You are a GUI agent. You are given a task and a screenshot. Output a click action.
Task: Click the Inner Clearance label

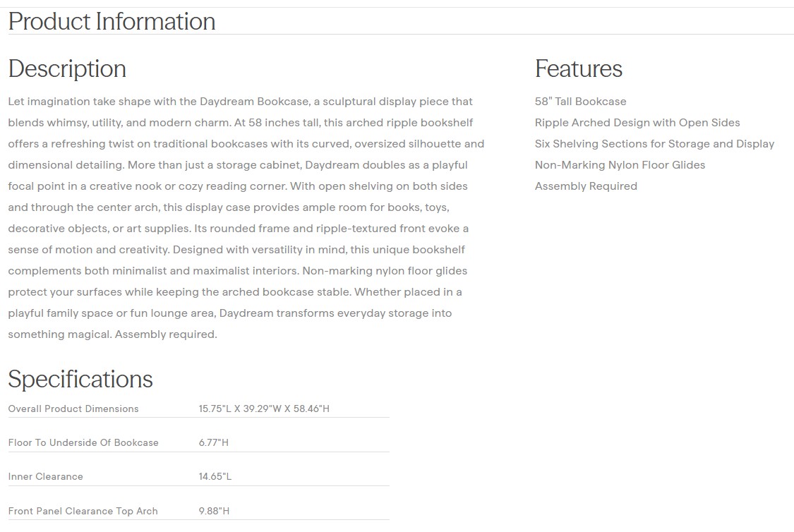tap(45, 476)
